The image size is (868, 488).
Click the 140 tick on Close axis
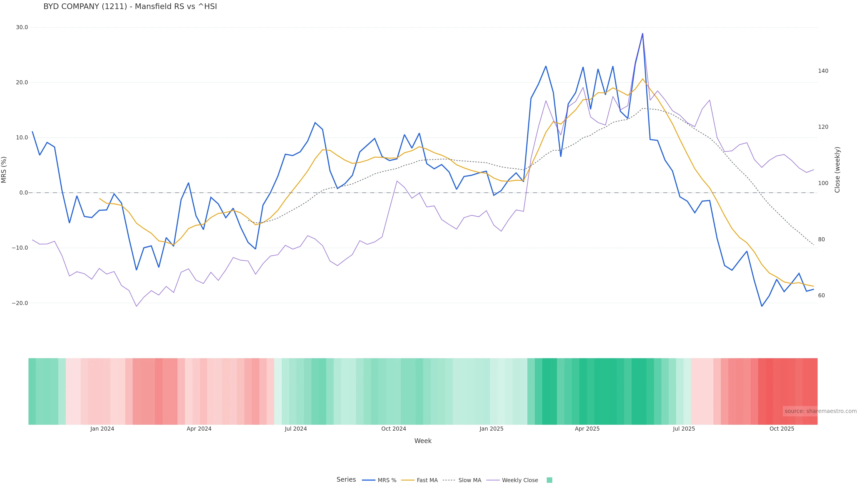tap(823, 71)
